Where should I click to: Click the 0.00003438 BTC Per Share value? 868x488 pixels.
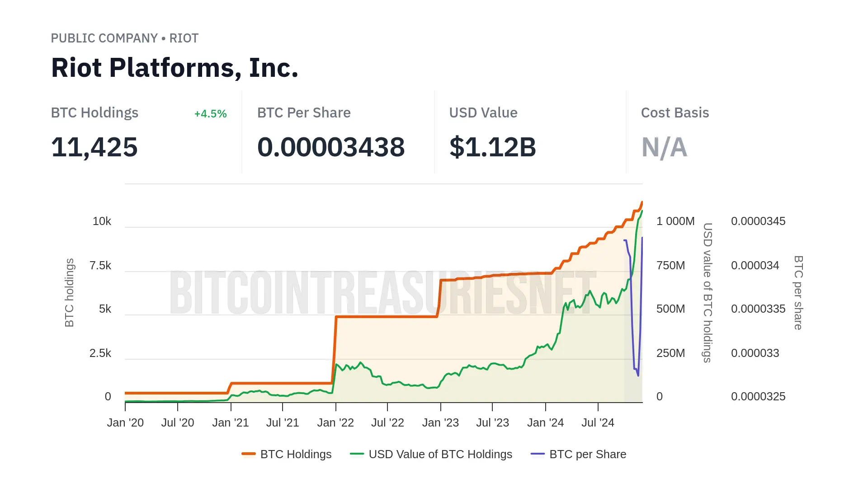point(331,147)
